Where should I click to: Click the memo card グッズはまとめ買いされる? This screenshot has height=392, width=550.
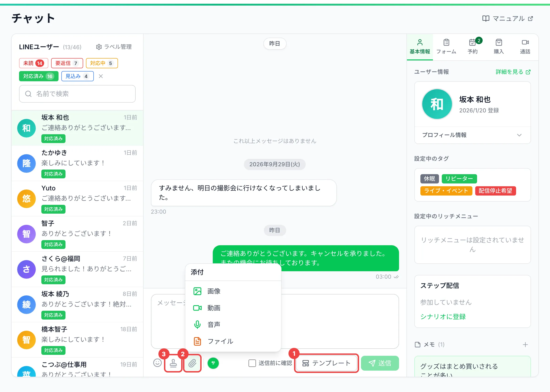[472, 366]
